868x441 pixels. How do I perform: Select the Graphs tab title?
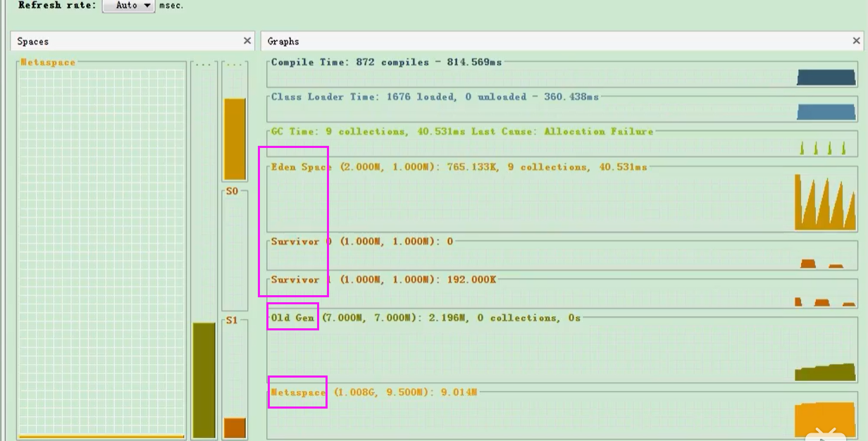point(283,42)
